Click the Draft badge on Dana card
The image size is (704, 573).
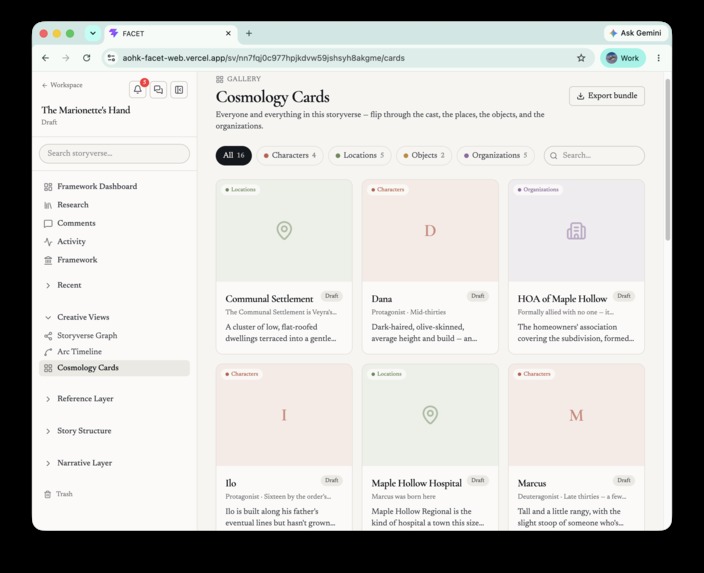coord(478,296)
